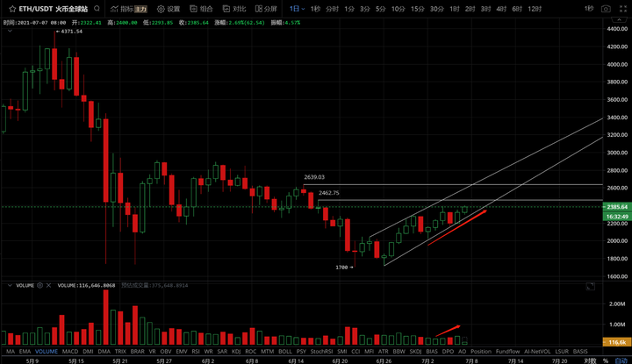Select the 4时 timeframe

501,9
